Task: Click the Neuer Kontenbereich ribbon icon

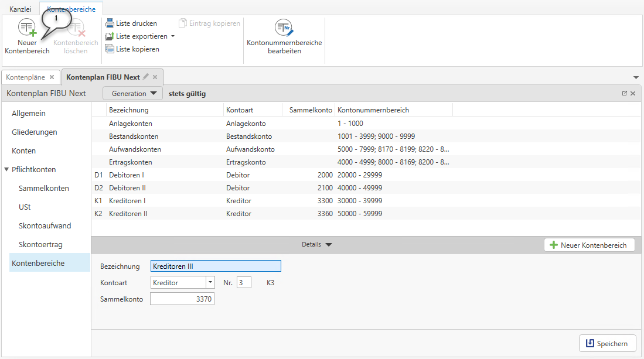Action: tap(27, 29)
